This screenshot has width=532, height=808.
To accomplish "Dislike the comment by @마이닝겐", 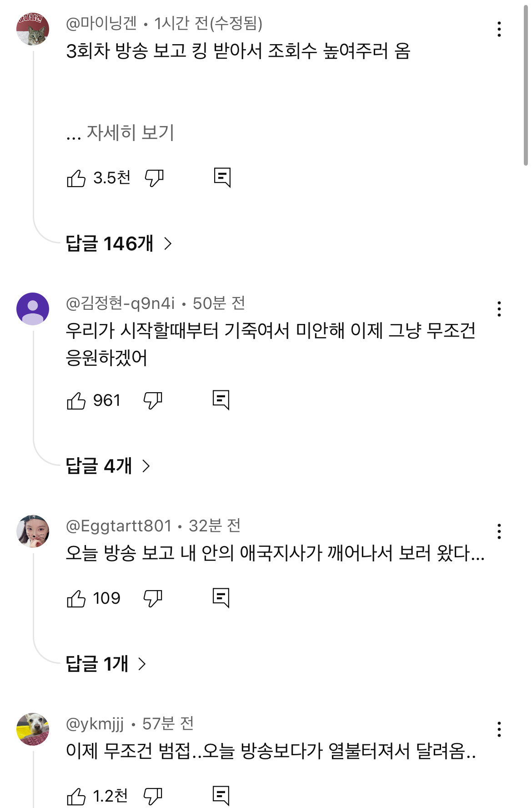I will coord(154,178).
